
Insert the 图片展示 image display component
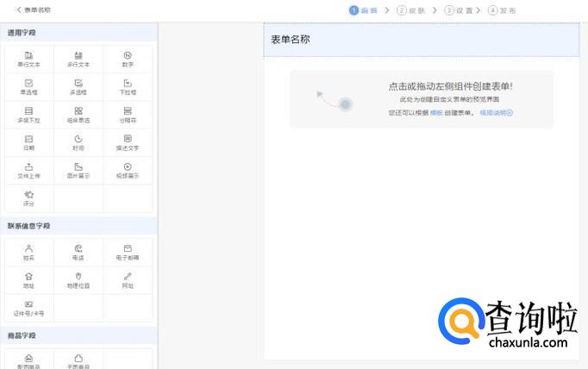coord(78,171)
